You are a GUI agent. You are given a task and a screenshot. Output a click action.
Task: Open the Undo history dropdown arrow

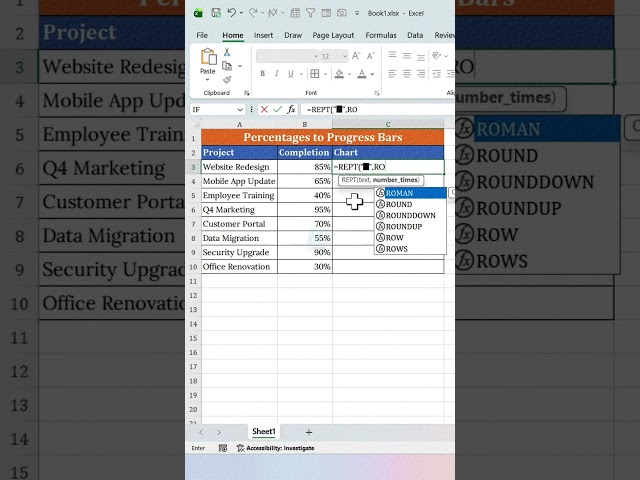click(x=241, y=13)
